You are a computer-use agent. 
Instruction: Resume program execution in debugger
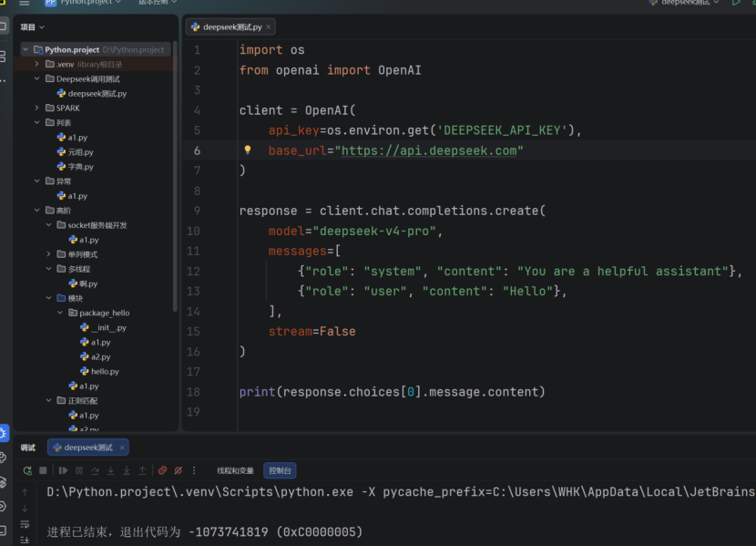click(63, 470)
